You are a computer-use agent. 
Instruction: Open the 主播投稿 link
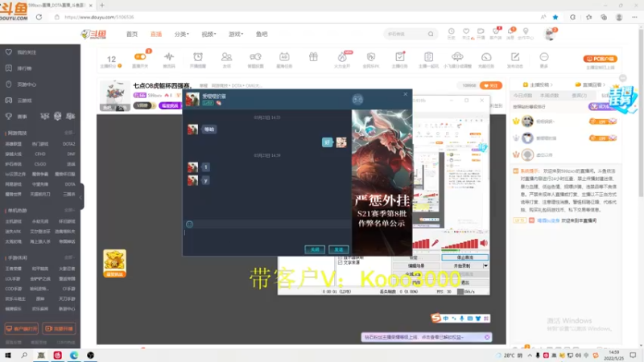click(x=538, y=84)
